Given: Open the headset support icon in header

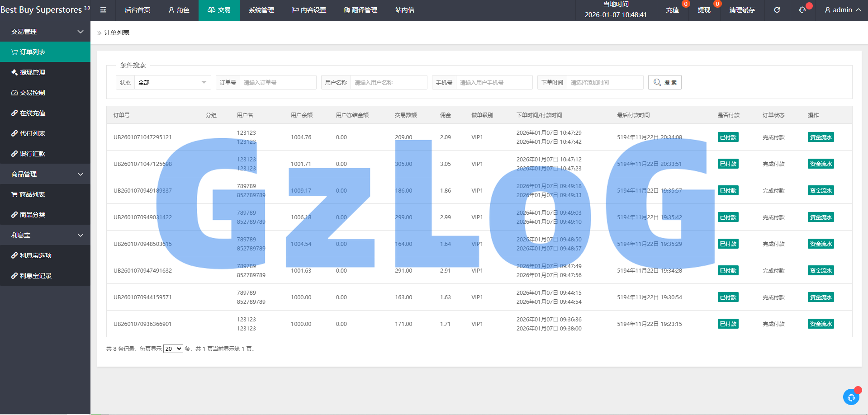Looking at the screenshot, I should pos(802,10).
